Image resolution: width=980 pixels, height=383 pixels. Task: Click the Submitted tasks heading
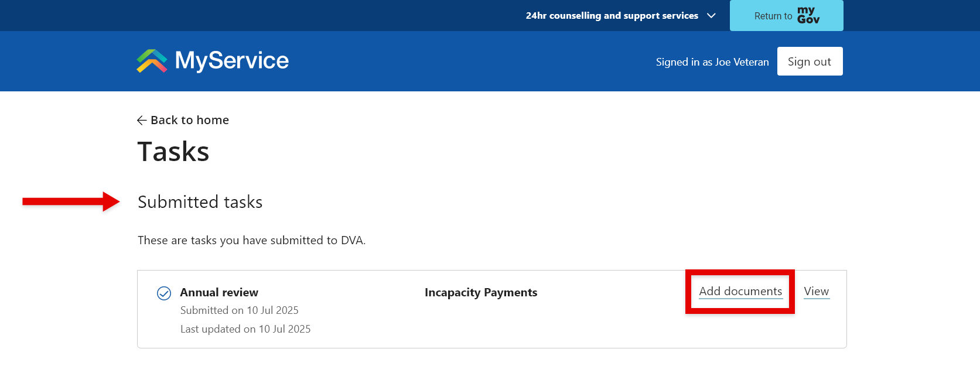point(200,202)
